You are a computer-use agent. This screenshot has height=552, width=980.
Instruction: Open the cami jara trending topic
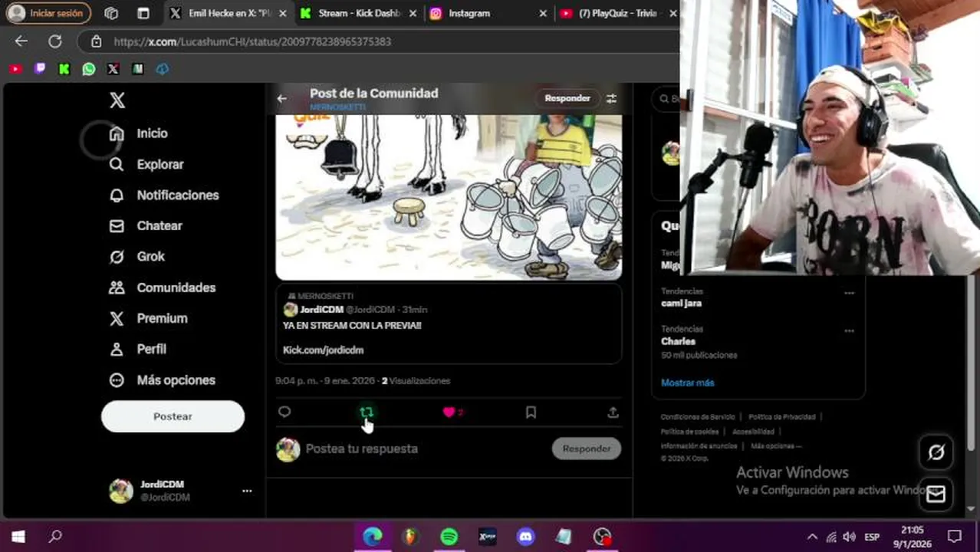tap(681, 303)
